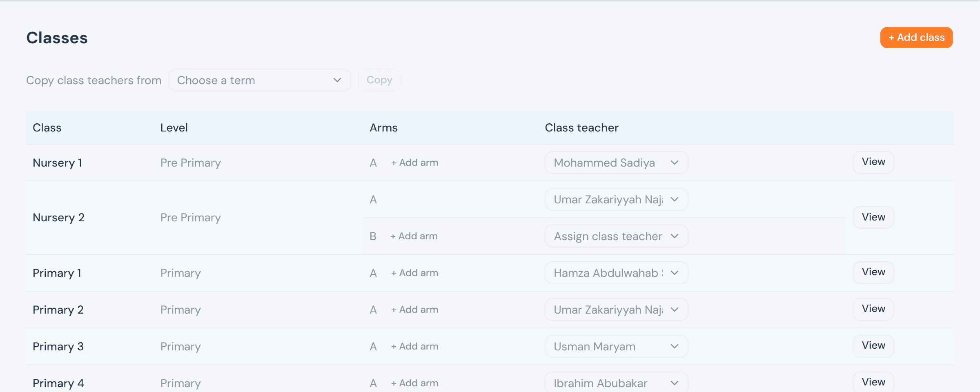Click the Add class button
980x392 pixels.
(x=916, y=38)
